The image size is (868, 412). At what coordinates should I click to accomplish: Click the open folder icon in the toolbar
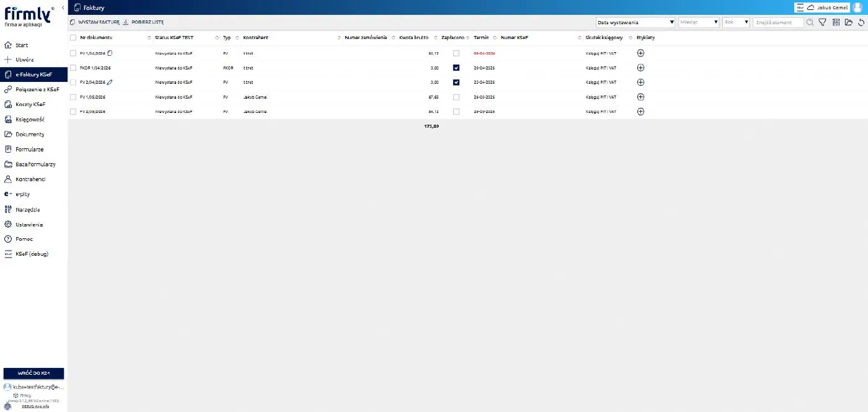pyautogui.click(x=849, y=22)
